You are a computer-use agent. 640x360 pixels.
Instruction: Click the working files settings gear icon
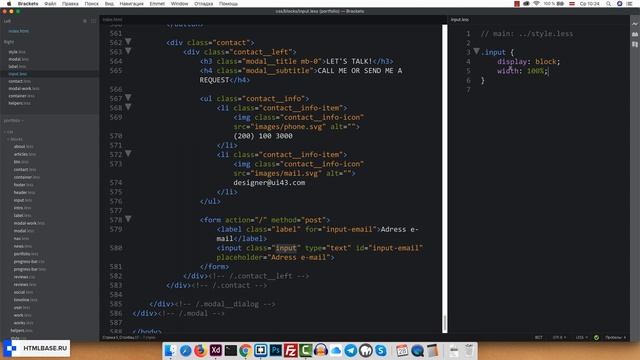(85, 21)
